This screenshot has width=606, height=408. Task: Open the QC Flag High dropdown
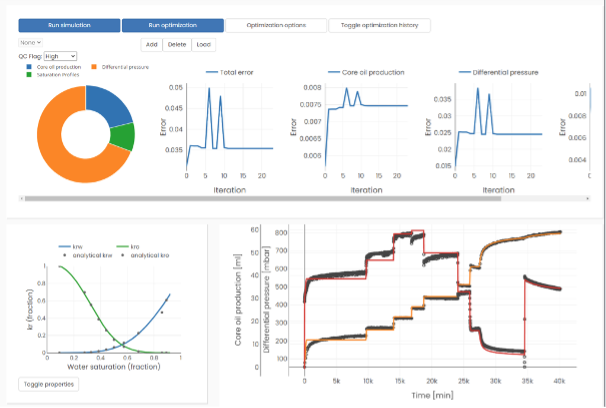click(60, 56)
